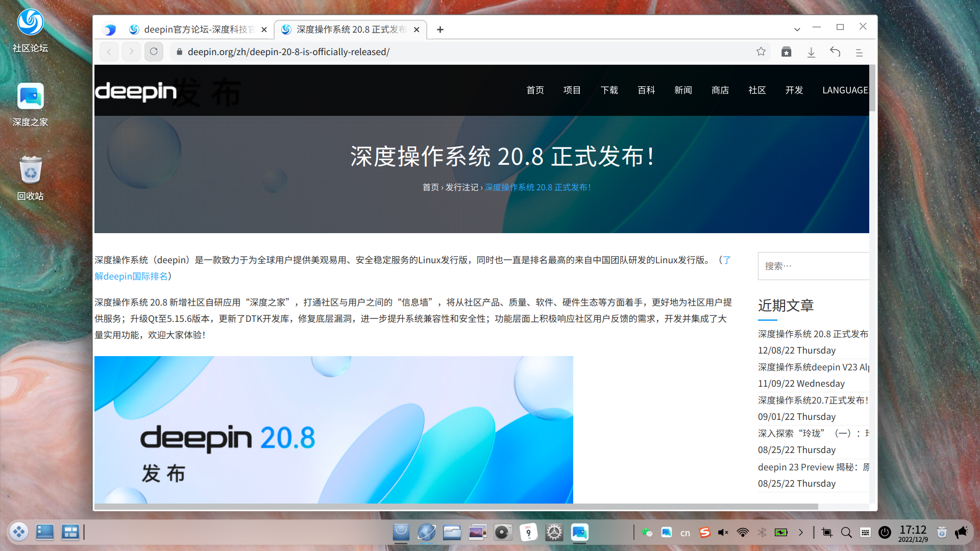Open the launcher in the dock
The image size is (980, 551).
tap(19, 532)
